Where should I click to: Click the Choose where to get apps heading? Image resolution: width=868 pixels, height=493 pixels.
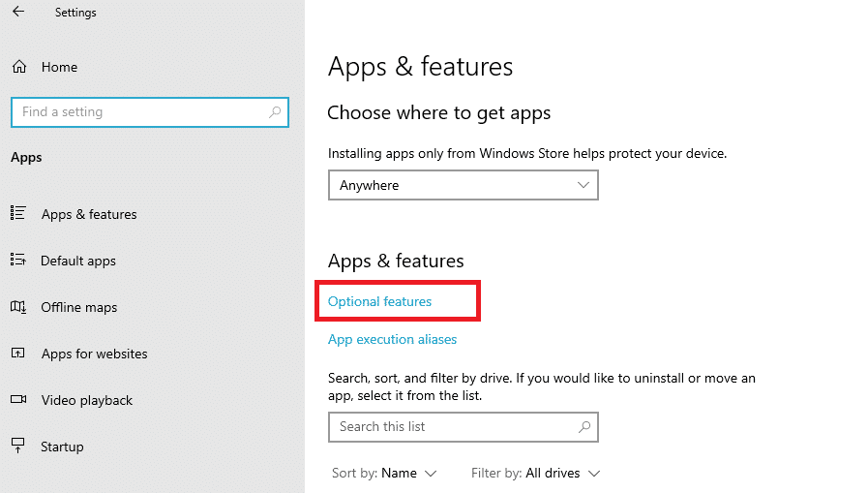point(439,113)
